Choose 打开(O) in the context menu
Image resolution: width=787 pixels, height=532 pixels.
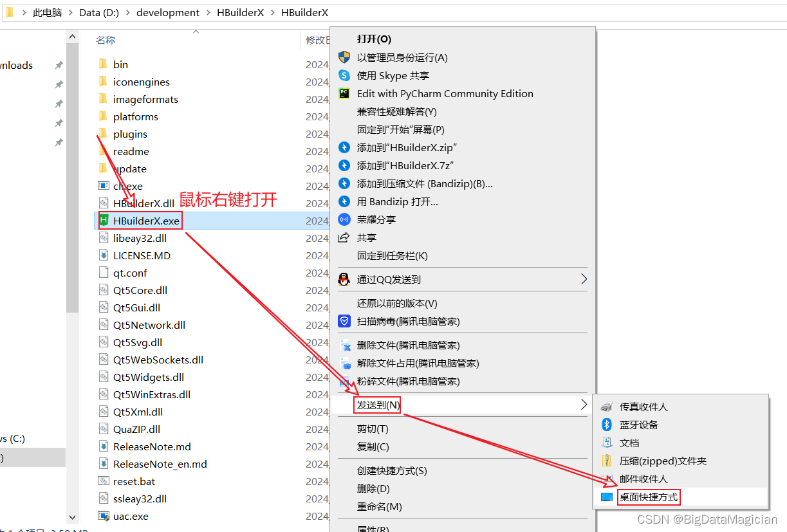coord(374,39)
